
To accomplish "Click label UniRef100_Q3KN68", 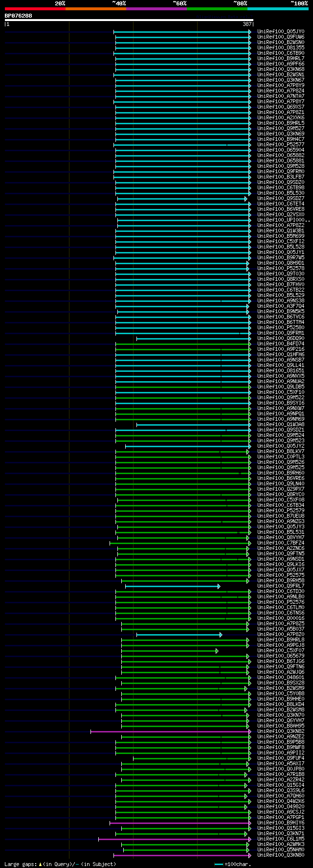I will [281, 69].
